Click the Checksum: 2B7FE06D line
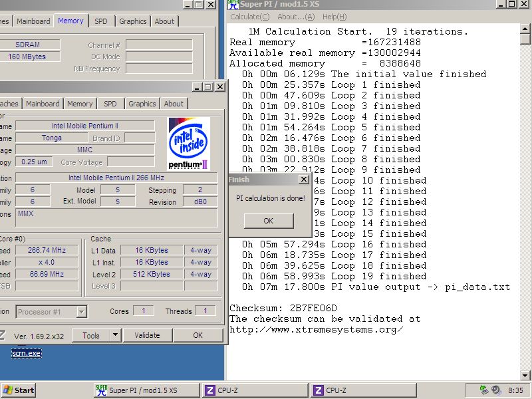Image resolution: width=532 pixels, height=399 pixels. [x=283, y=308]
